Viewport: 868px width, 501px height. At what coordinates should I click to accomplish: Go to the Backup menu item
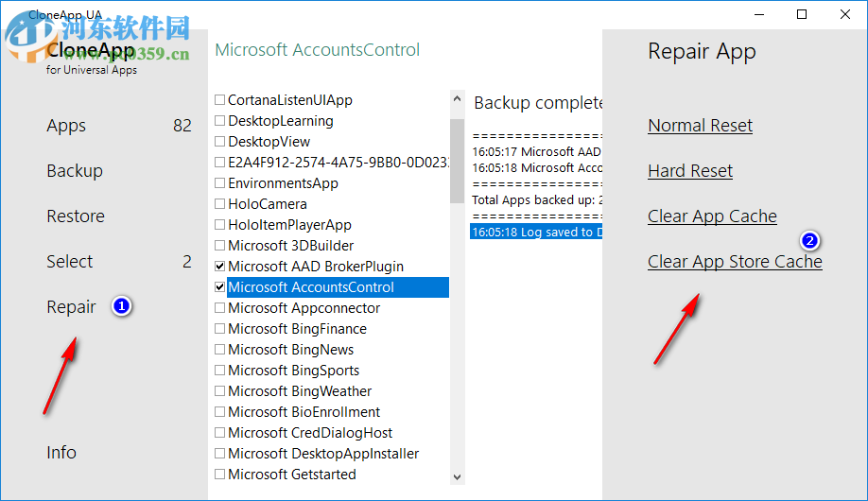pyautogui.click(x=75, y=171)
